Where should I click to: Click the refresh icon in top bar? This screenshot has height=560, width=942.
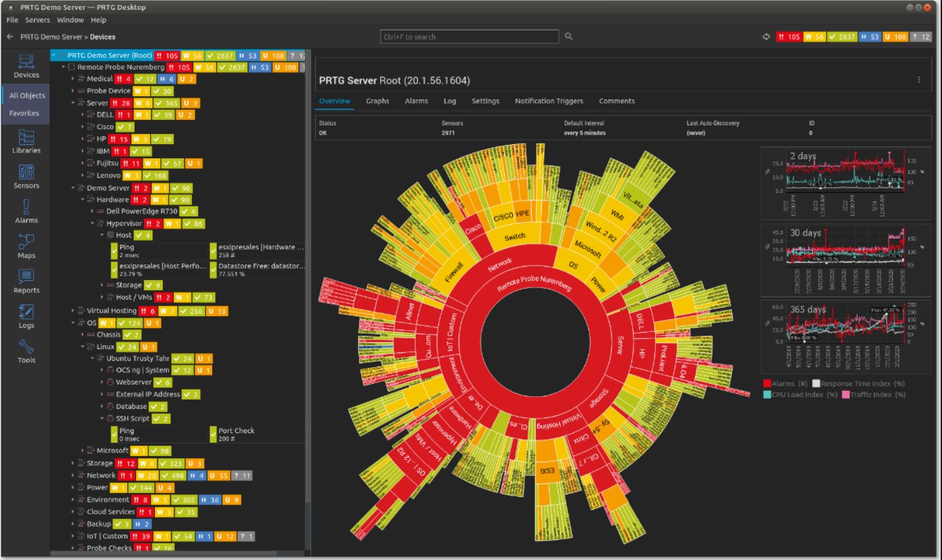click(766, 37)
